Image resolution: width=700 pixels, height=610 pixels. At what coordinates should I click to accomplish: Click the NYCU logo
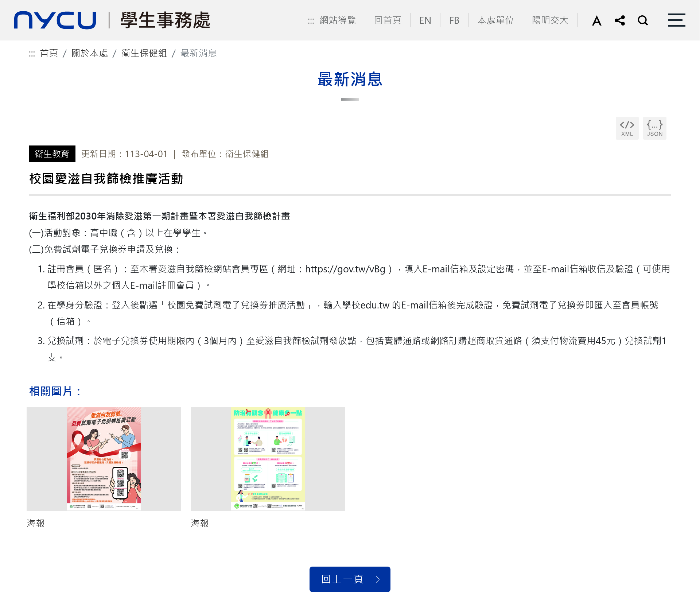[55, 20]
